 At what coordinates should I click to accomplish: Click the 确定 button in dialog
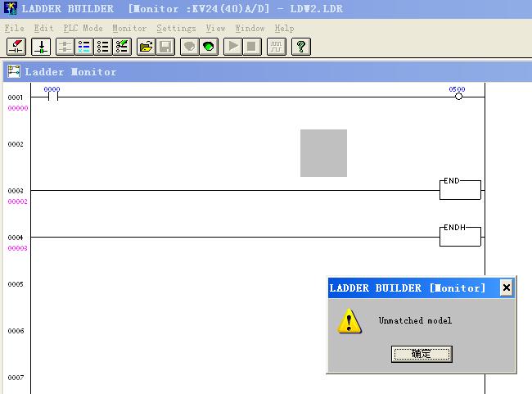422,354
